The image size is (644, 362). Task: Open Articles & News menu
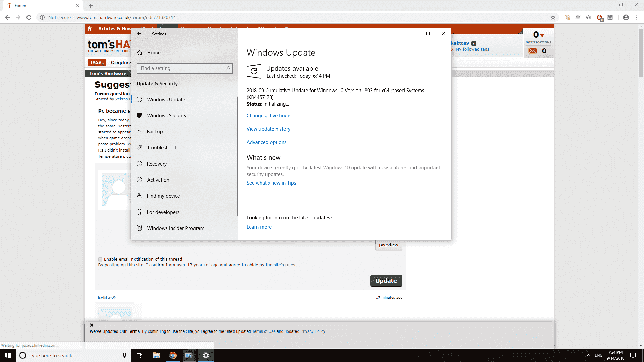click(x=114, y=28)
